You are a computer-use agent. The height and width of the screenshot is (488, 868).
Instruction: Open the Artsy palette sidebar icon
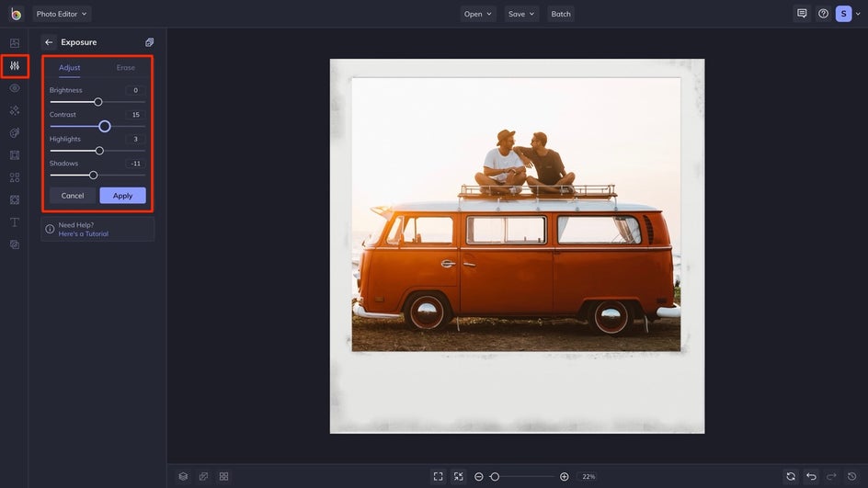tap(15, 132)
